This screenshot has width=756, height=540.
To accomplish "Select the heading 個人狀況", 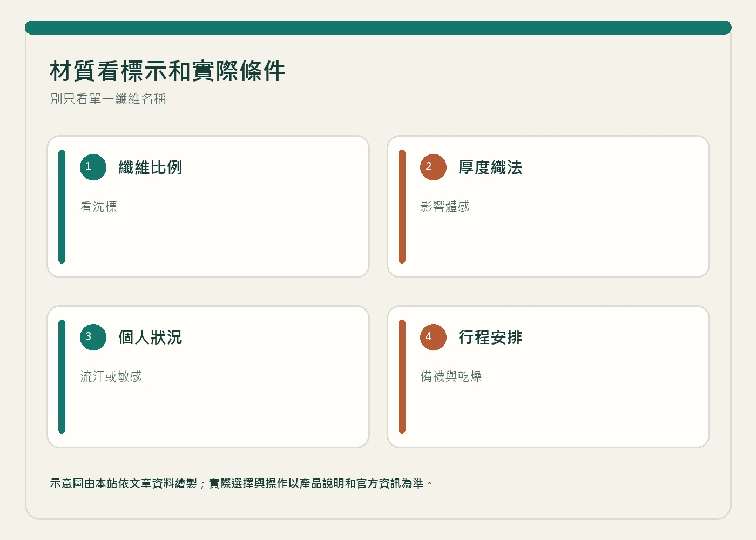I will [x=150, y=337].
